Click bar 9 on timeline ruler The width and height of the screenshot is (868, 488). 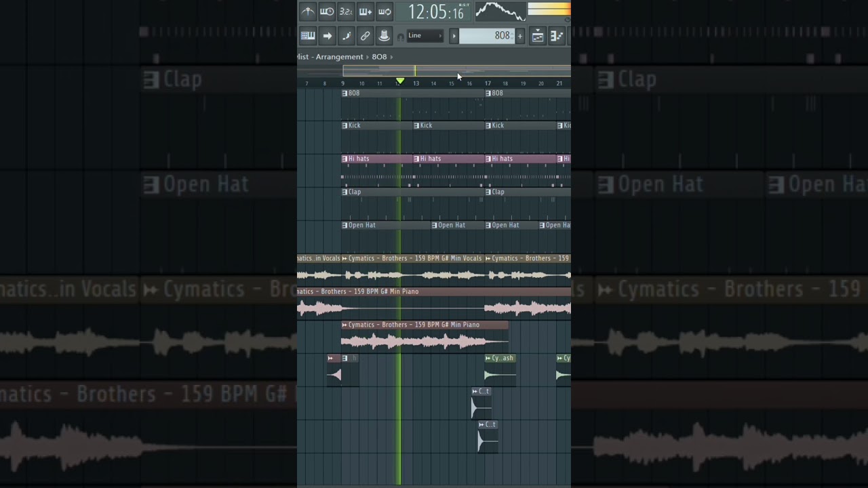pyautogui.click(x=342, y=83)
